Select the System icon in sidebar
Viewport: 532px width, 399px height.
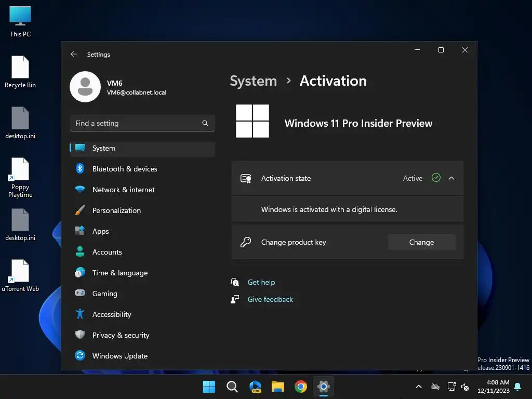(x=80, y=148)
